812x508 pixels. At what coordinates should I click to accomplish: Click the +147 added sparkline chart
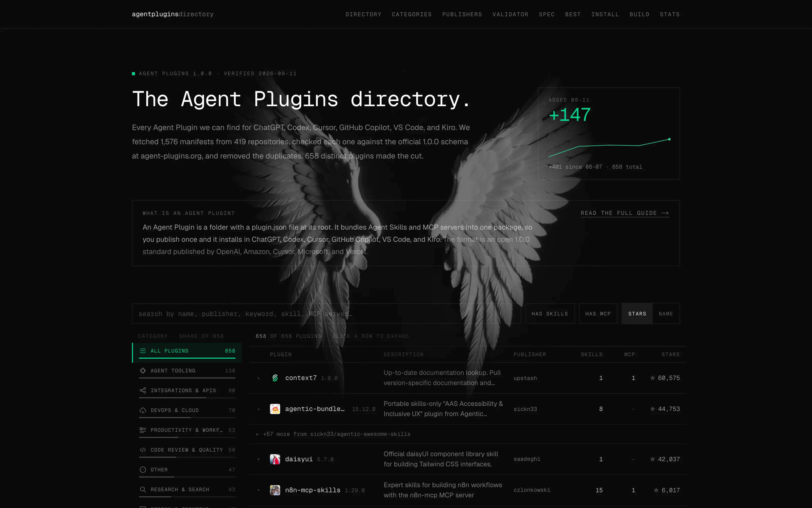point(609,148)
